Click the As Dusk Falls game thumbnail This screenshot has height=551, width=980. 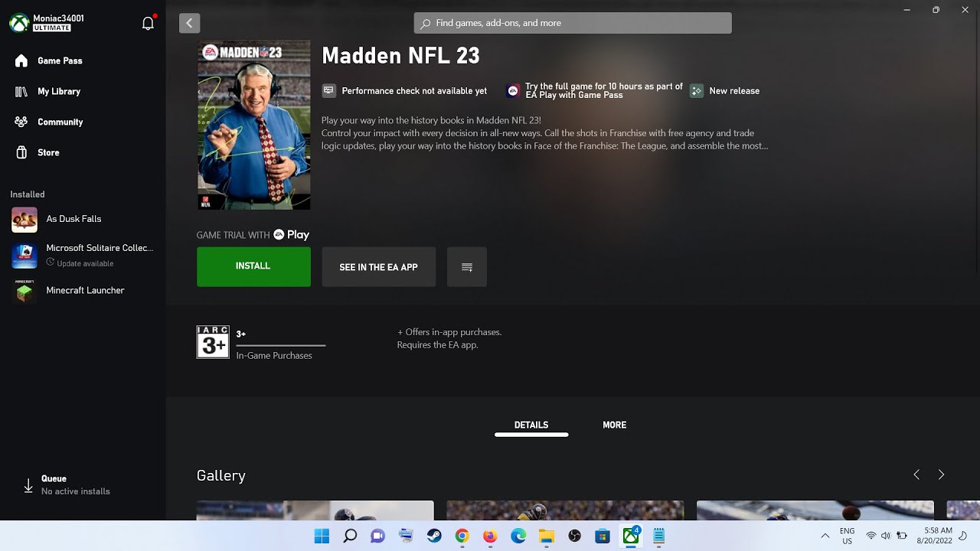[x=24, y=220]
